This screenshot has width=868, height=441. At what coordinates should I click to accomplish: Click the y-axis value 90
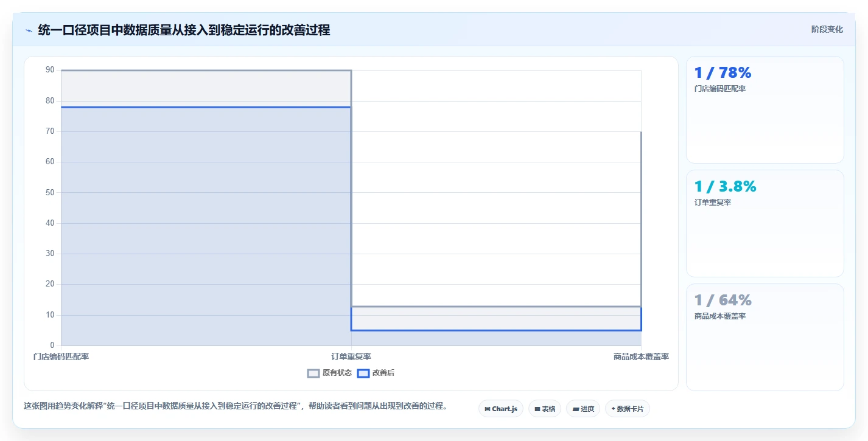50,70
